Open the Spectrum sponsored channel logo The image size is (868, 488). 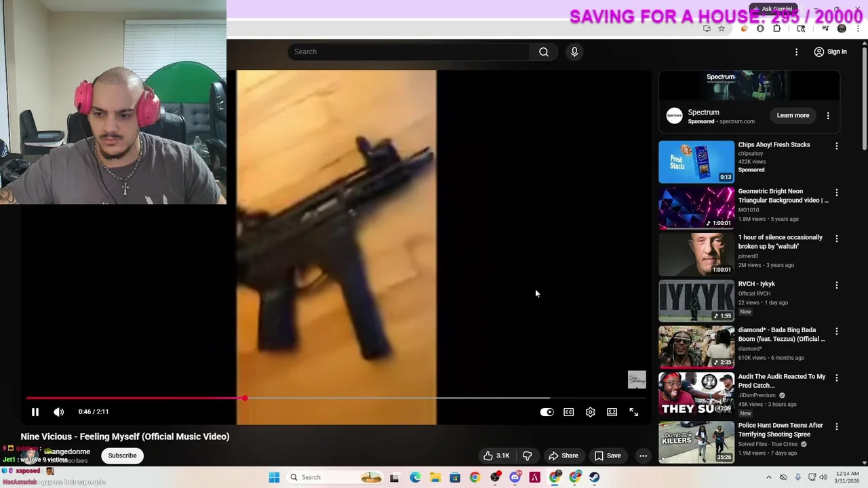coord(674,115)
